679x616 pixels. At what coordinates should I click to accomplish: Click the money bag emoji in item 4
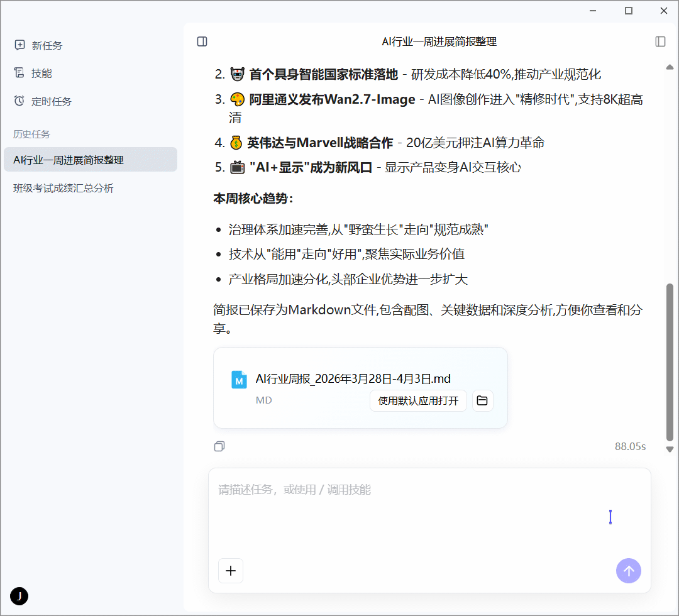236,143
